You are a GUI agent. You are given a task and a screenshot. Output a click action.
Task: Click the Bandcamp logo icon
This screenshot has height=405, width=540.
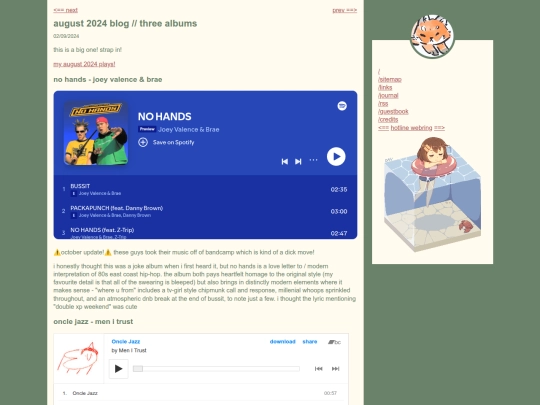334,342
